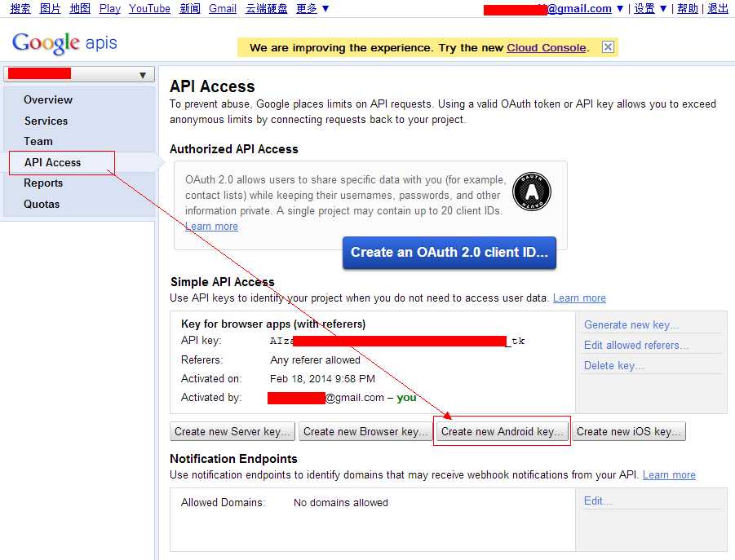The height and width of the screenshot is (560, 735).
Task: Select Team in the sidebar
Action: point(38,141)
